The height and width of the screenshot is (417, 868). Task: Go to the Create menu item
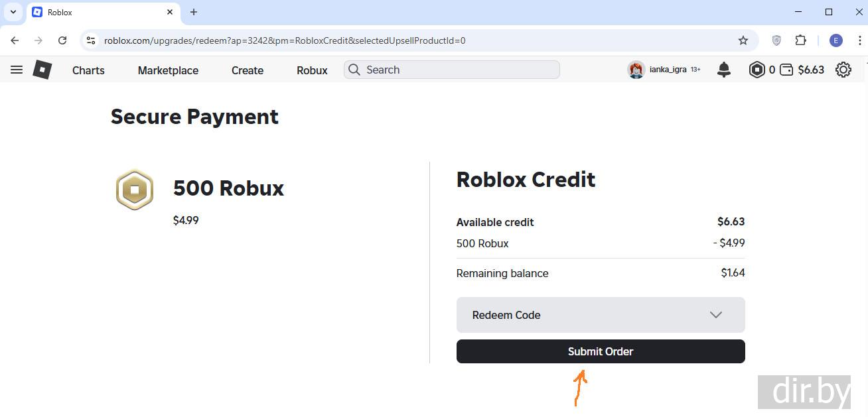click(248, 70)
